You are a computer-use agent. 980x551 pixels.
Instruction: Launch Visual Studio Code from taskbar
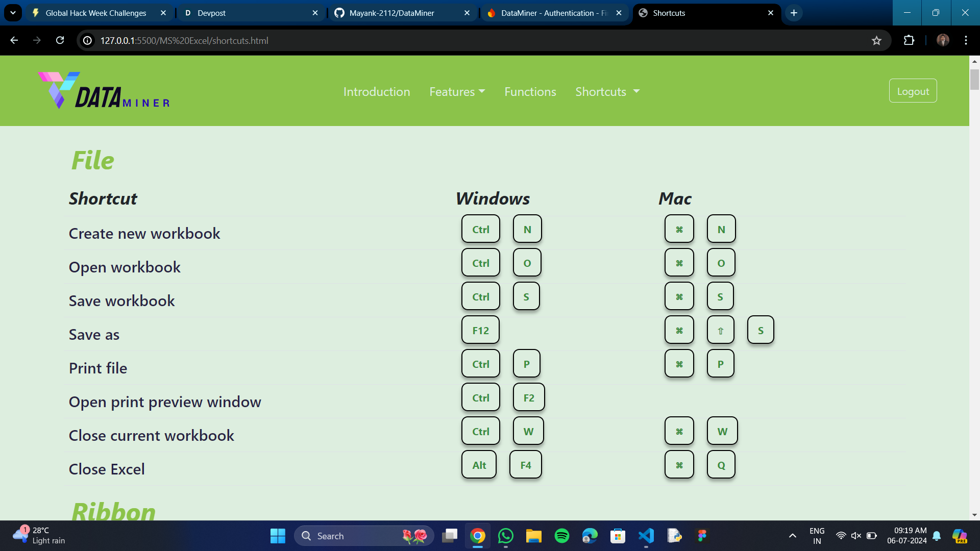(x=646, y=536)
